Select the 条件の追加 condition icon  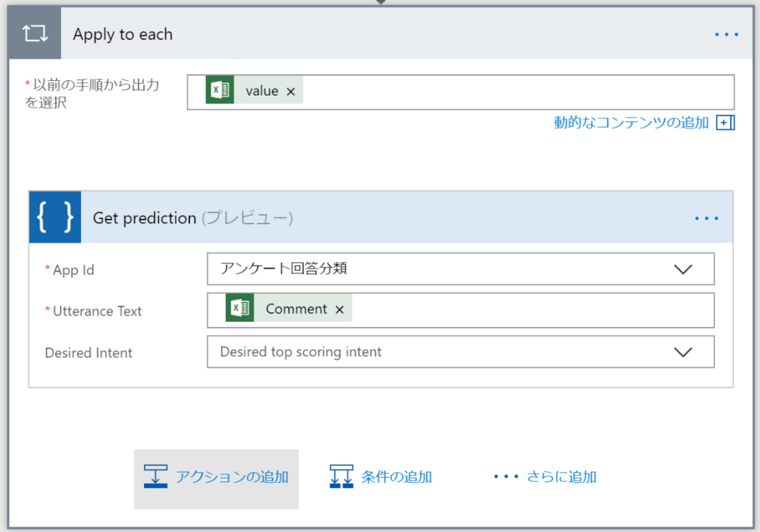click(x=341, y=477)
